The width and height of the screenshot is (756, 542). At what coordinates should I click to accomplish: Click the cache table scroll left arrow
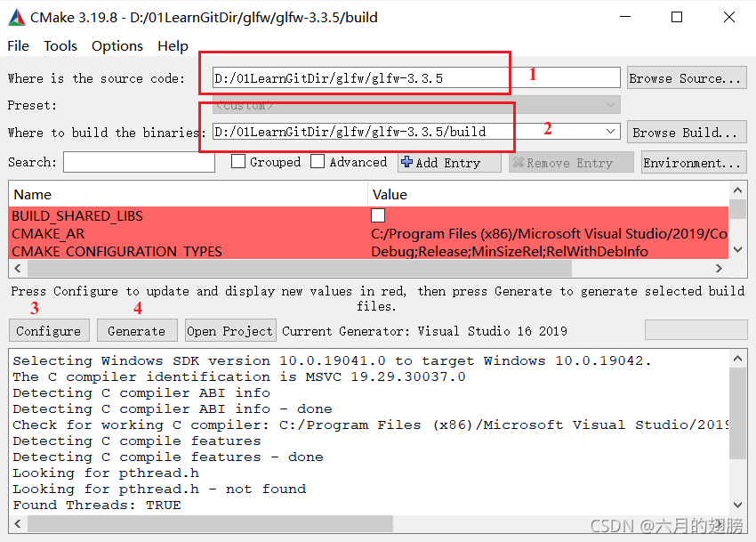(18, 268)
